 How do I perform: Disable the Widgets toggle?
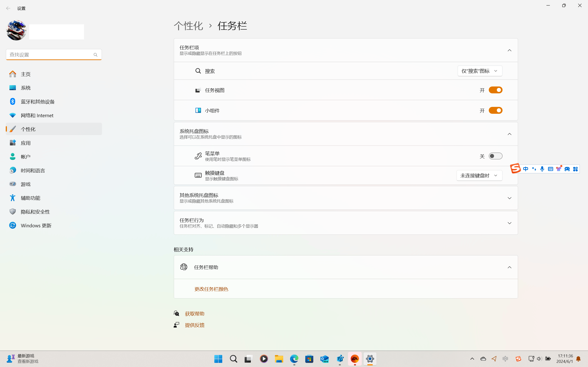coord(495,110)
